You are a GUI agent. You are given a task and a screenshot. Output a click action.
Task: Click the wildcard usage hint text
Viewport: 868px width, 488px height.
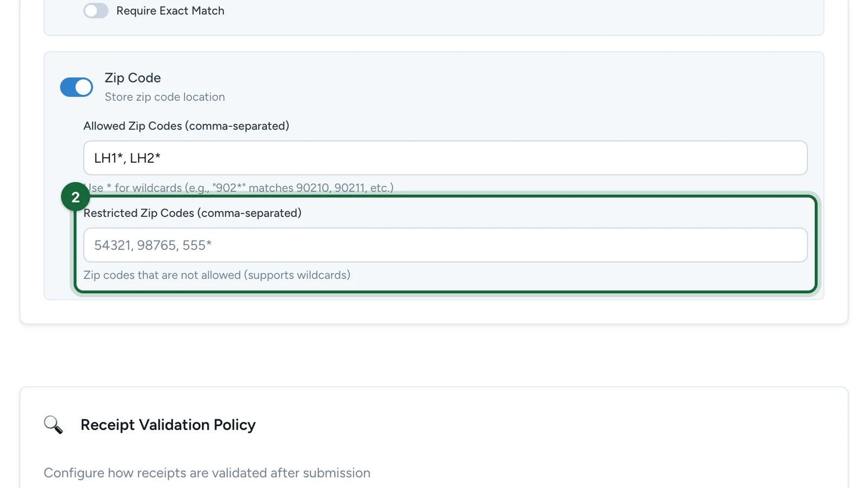pyautogui.click(x=239, y=188)
